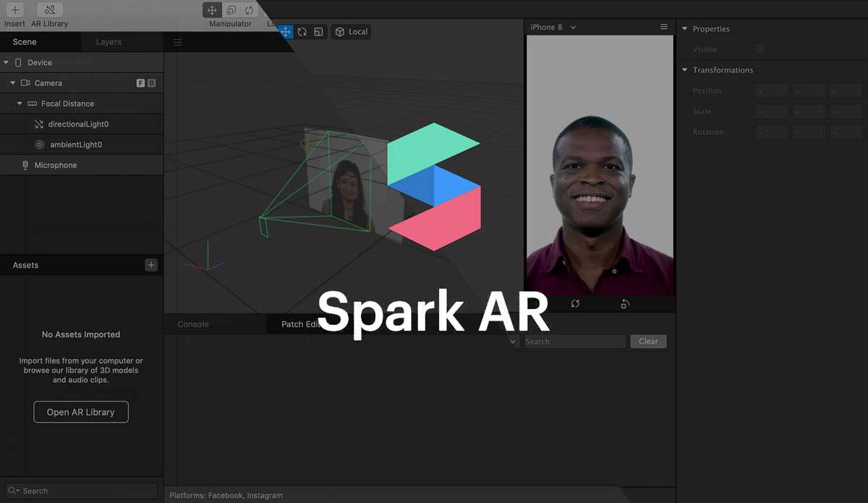This screenshot has height=503, width=868.
Task: Click the Open AR Library button
Action: (x=80, y=412)
